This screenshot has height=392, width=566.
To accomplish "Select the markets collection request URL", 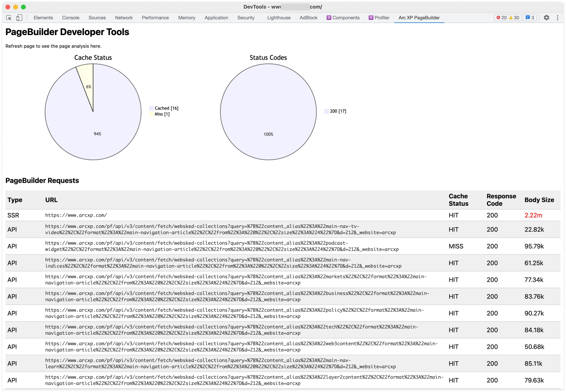I will pyautogui.click(x=236, y=280).
